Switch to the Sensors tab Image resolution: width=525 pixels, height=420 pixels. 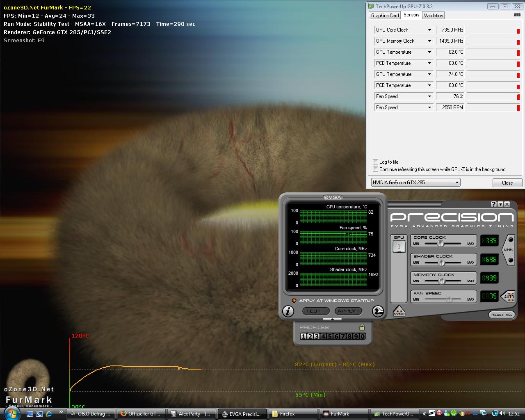pyautogui.click(x=411, y=15)
